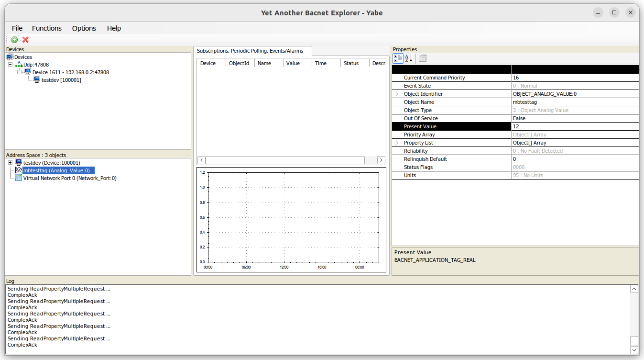Click the Log scrollbar down arrow
The image size is (644, 360).
point(634,350)
